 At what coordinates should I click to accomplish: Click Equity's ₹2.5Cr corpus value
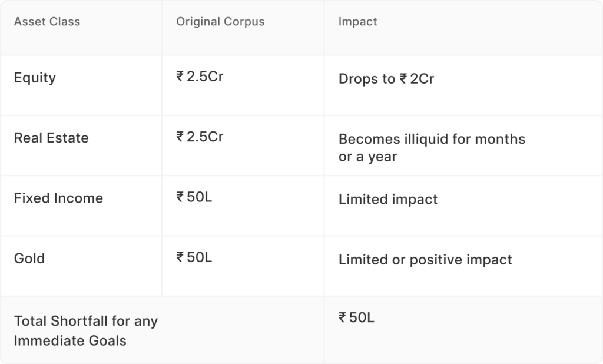pyautogui.click(x=200, y=77)
